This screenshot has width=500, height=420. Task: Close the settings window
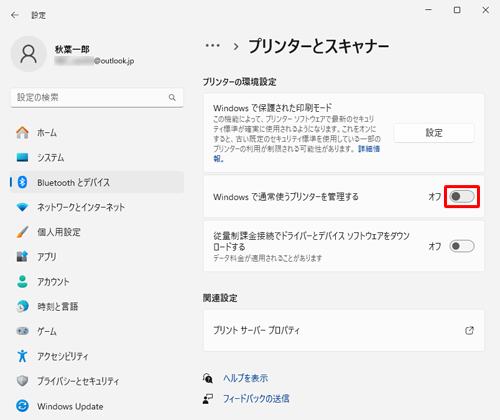click(x=486, y=10)
